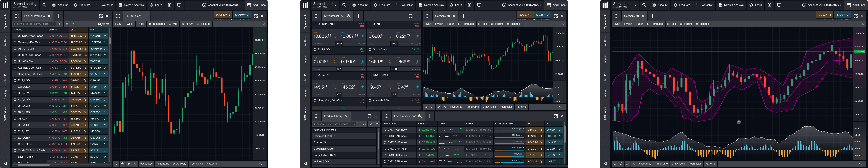This screenshot has height=168, width=868.
Task: Click magnifier icon beside Forex Indices dropdown
Action: pos(420,116)
